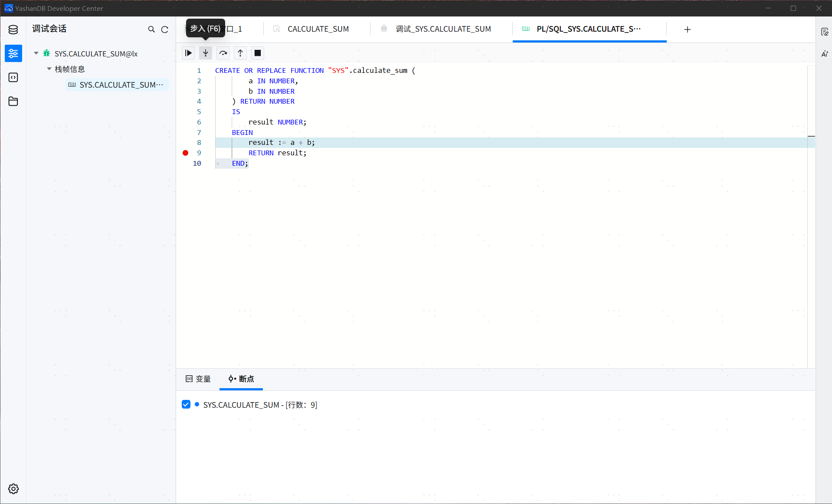This screenshot has width=832, height=504.
Task: Click the resume execution debug button
Action: tap(188, 53)
